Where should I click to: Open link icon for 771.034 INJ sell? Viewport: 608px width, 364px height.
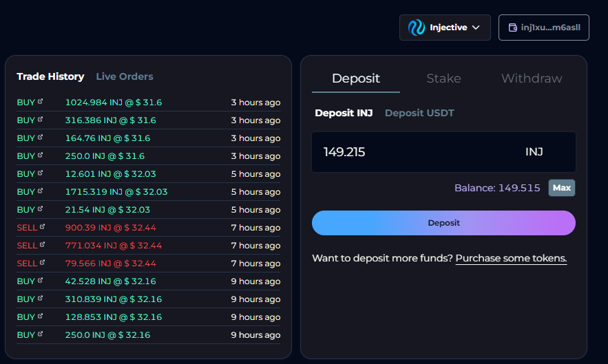pyautogui.click(x=42, y=244)
